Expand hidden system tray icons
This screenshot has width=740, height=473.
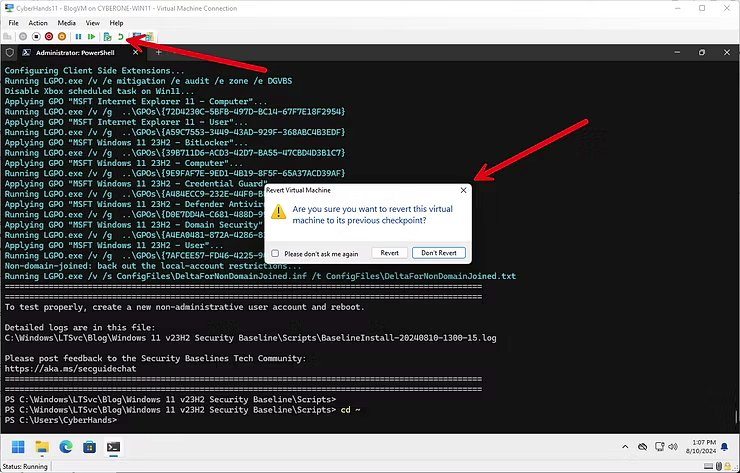tap(625, 447)
